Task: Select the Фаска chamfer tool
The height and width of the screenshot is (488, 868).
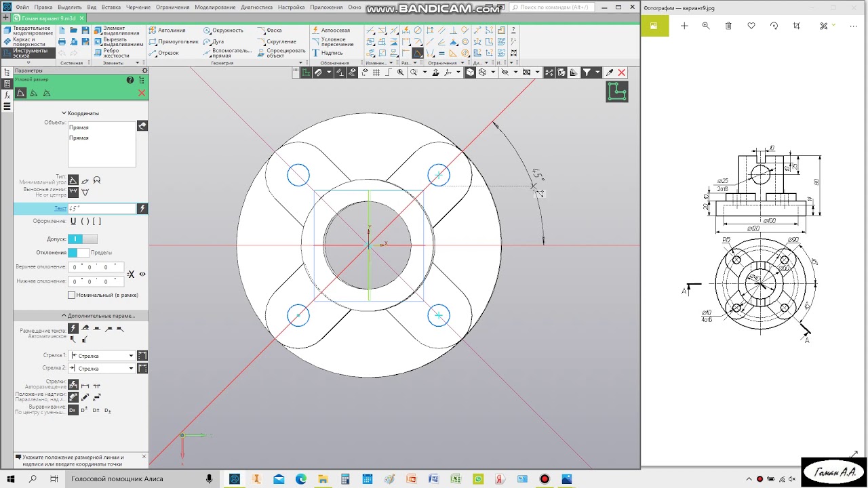Action: [269, 30]
